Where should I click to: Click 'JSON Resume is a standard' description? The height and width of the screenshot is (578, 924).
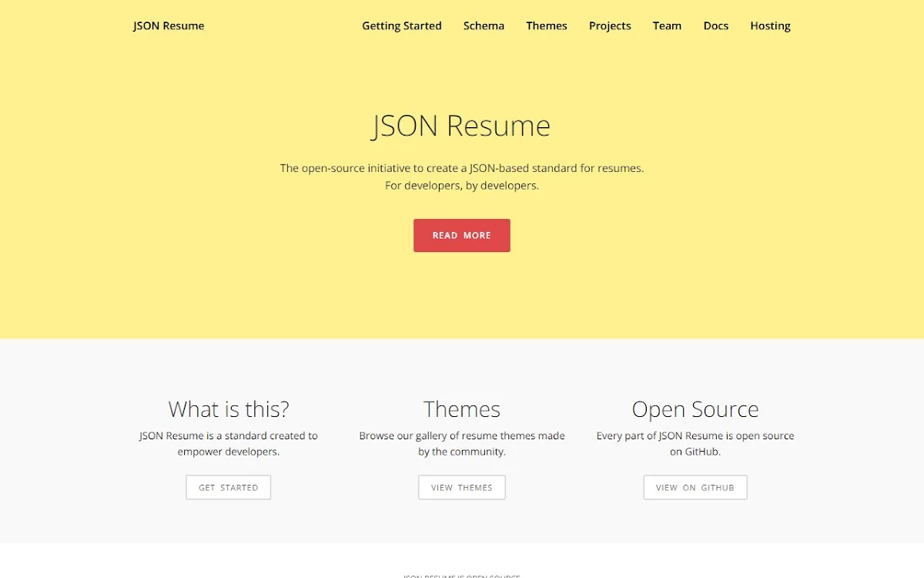[x=229, y=444]
